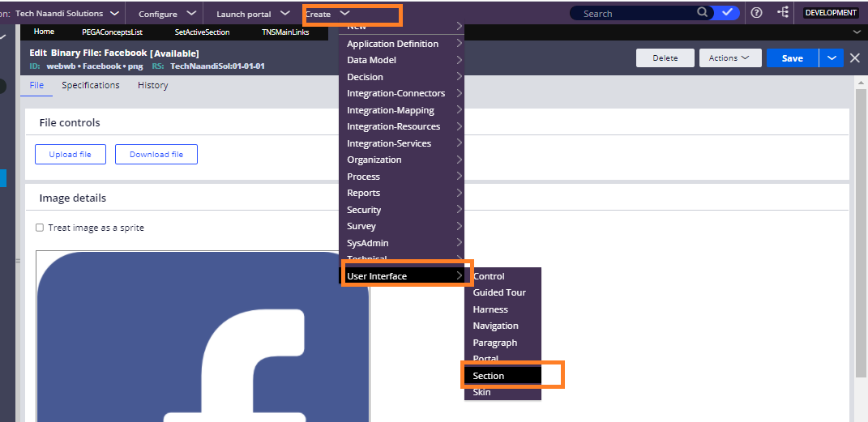The height and width of the screenshot is (422, 868).
Task: Click the Download file button
Action: coord(156,155)
